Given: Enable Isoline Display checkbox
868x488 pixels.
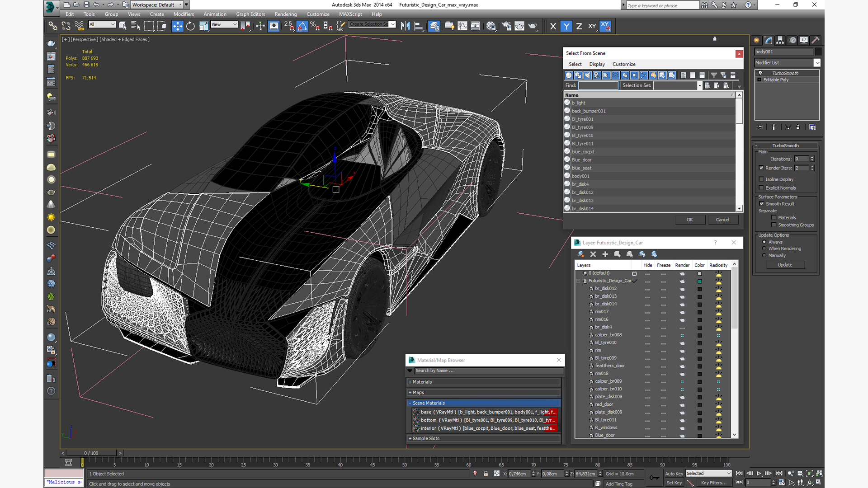Looking at the screenshot, I should pyautogui.click(x=761, y=179).
